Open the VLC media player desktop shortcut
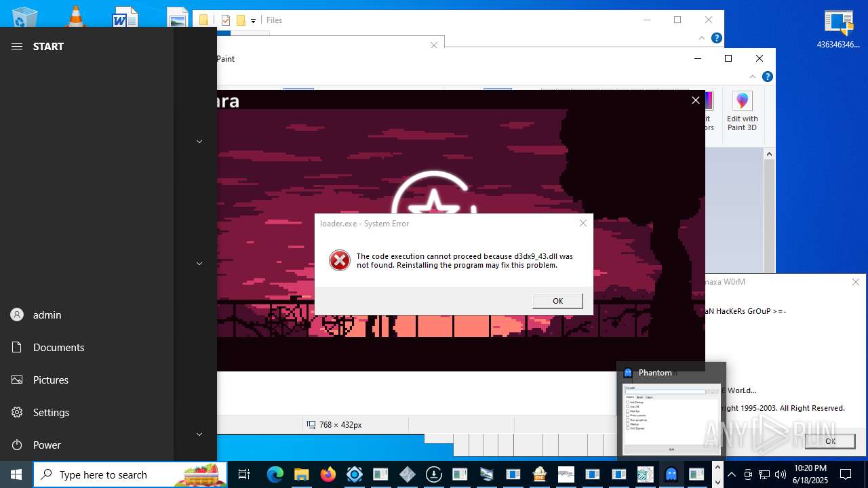Image resolution: width=868 pixels, height=488 pixels. [x=75, y=17]
